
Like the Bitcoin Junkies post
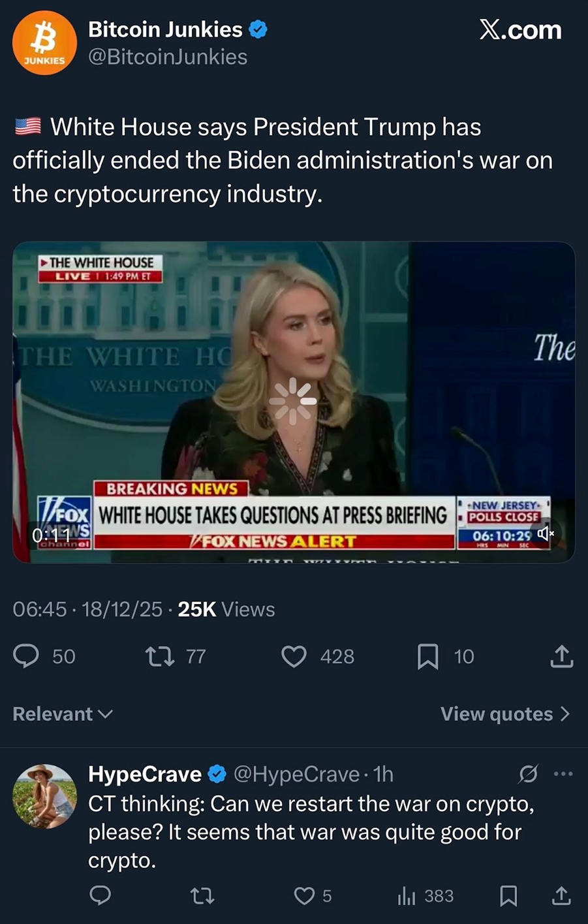(x=294, y=656)
